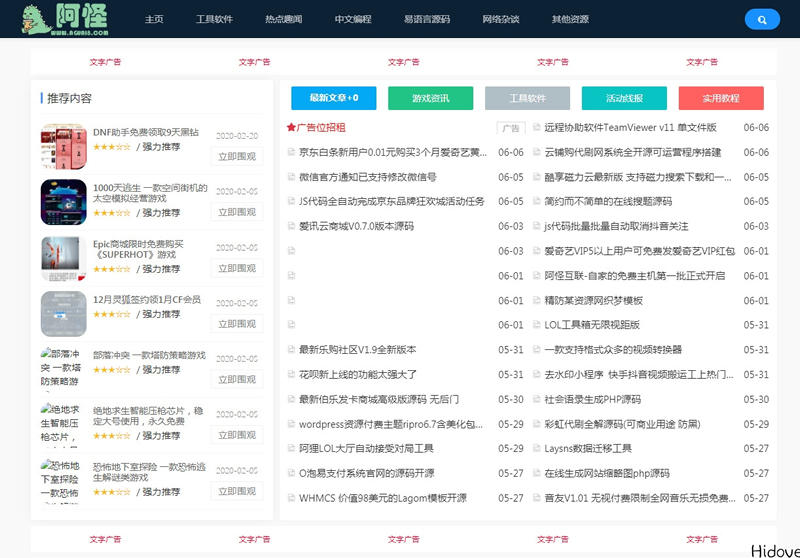
Task: Click document icon beside 花呗新上线的功能太强大了
Action: [291, 375]
